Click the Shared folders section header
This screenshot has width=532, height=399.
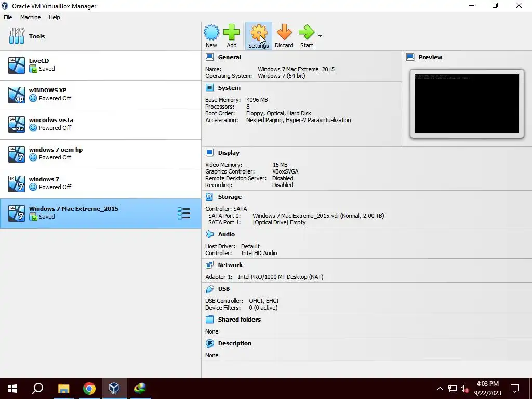(x=240, y=320)
